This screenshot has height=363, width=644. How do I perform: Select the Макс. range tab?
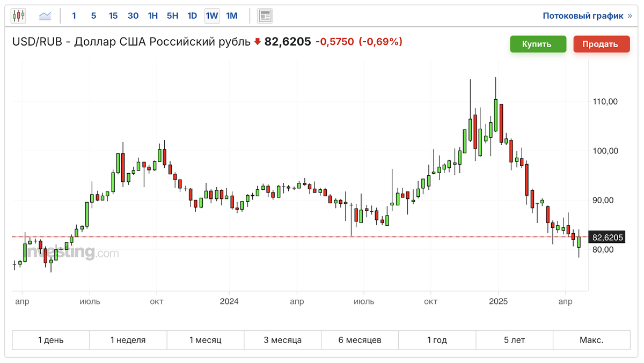[x=591, y=340]
